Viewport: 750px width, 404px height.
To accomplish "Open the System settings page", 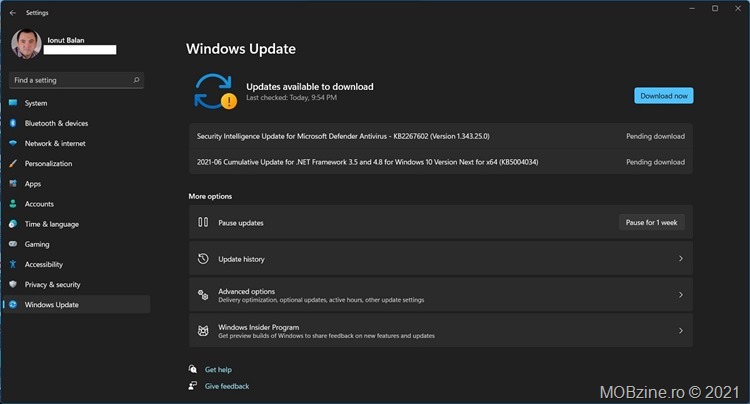I will click(77, 103).
